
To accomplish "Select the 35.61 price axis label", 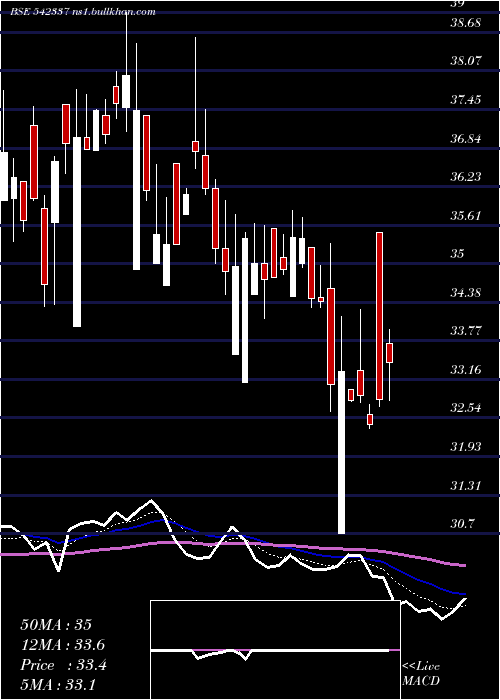I will pos(466,216).
